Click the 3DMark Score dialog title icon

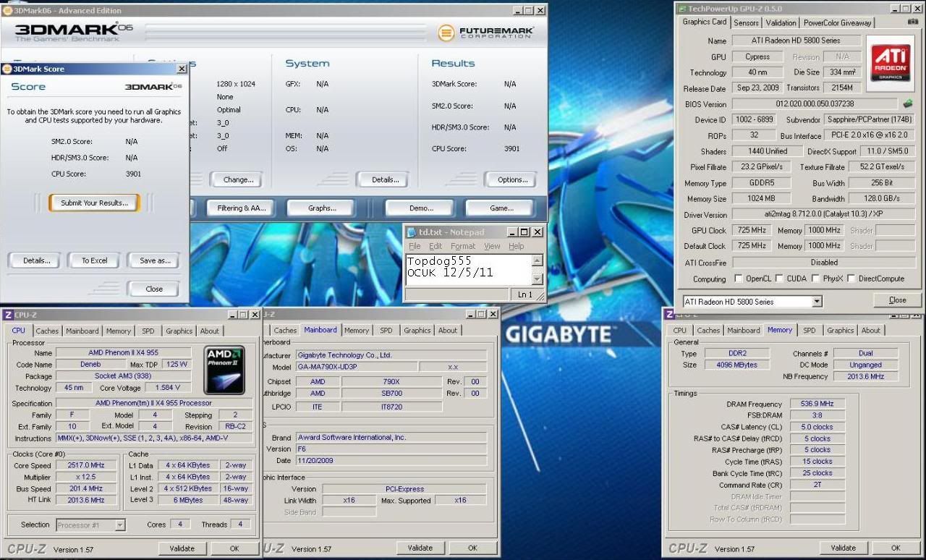7,69
